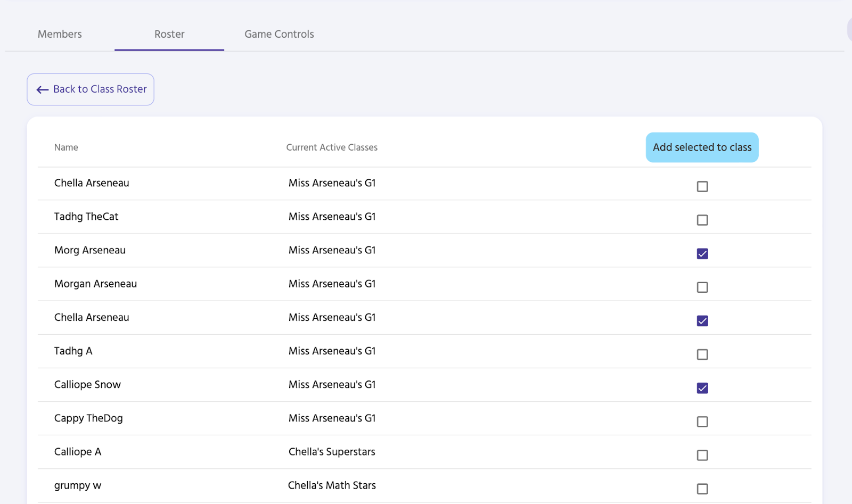Untick the already checked Chella Arseneau checkbox

click(702, 321)
